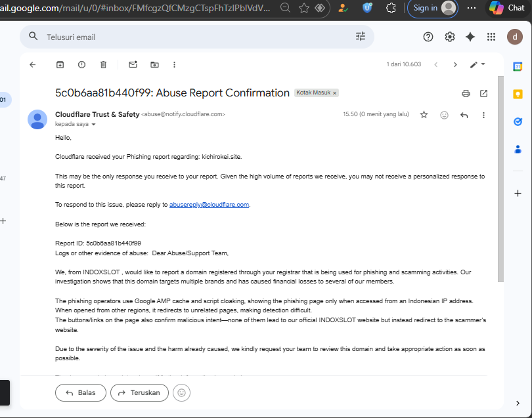Open Google account avatar d
This screenshot has width=532, height=418.
pos(515,37)
